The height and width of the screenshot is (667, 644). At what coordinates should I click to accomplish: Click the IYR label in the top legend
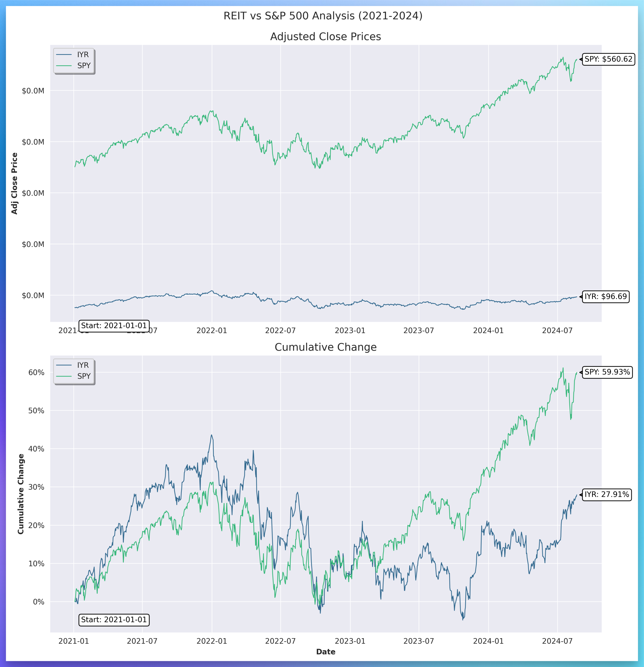(x=83, y=55)
